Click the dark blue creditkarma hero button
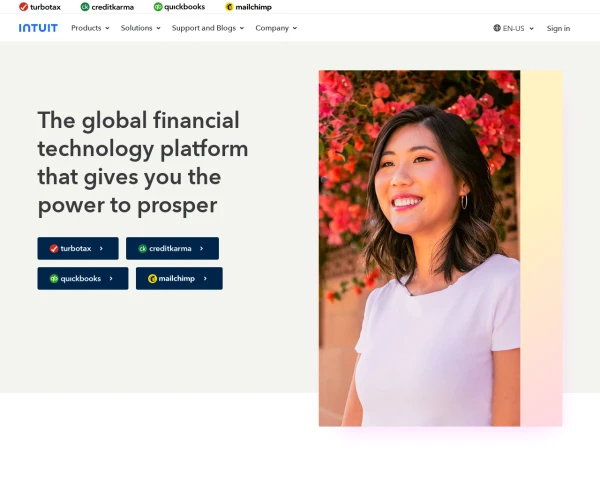 tap(172, 248)
